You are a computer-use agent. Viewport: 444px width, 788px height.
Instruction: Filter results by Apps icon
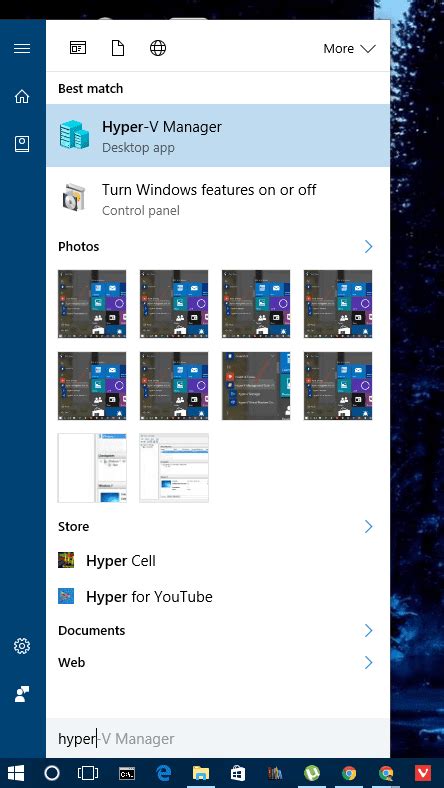(x=78, y=48)
